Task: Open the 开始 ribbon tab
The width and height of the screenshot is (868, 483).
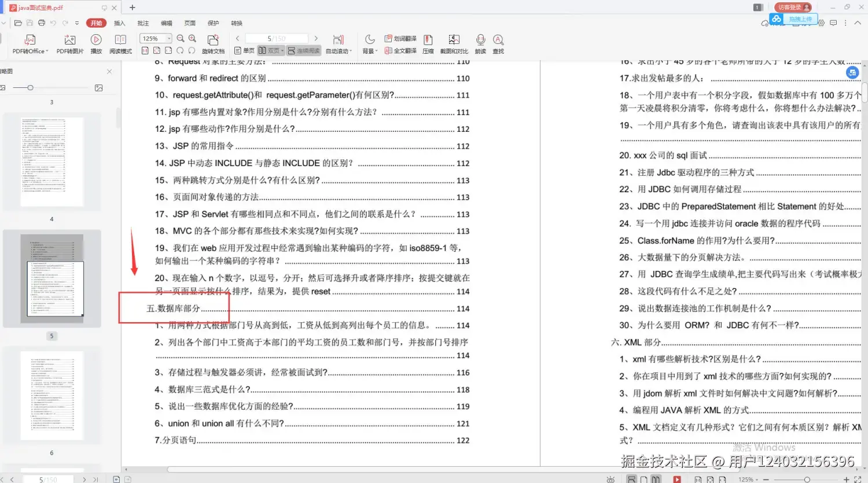Action: pyautogui.click(x=96, y=23)
